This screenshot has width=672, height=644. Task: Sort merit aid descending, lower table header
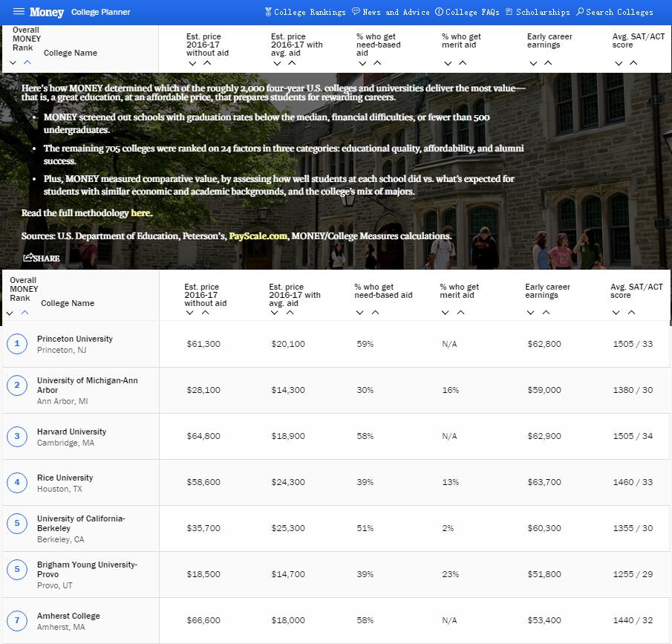(446, 313)
